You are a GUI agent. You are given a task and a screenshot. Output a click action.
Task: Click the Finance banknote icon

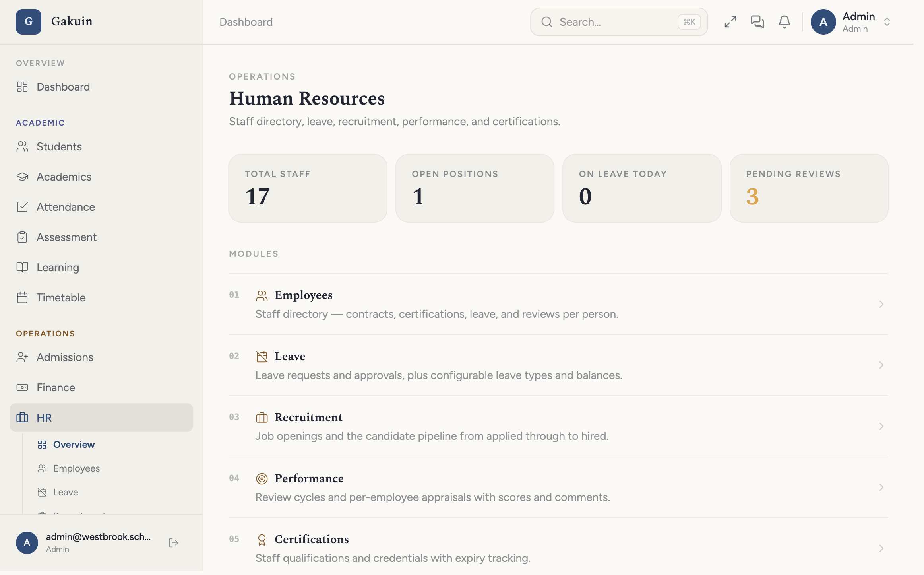click(x=22, y=387)
